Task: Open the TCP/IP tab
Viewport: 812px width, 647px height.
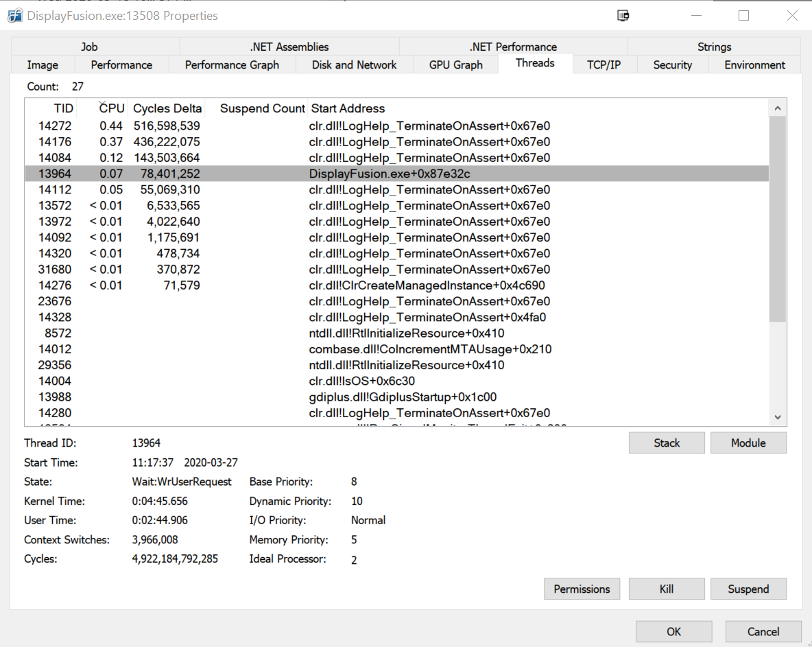Action: [604, 64]
